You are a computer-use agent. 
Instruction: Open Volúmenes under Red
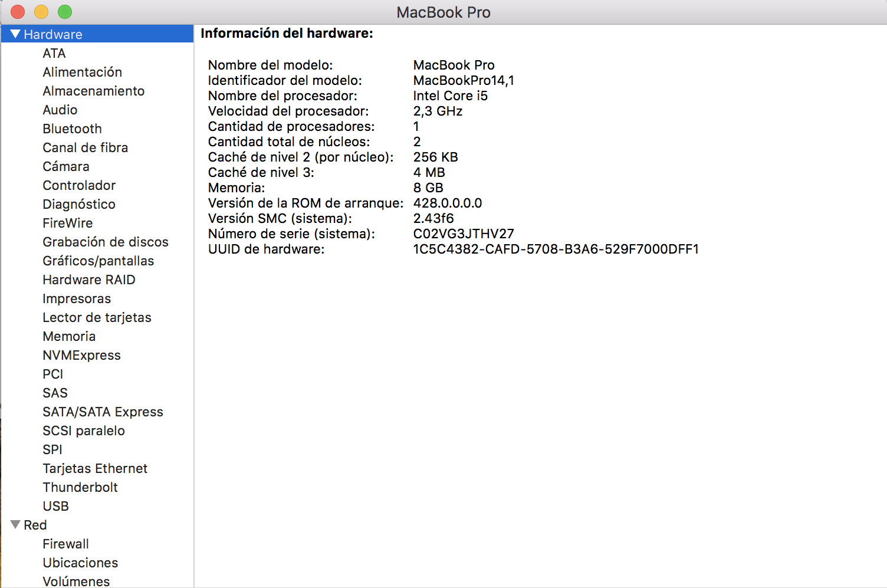[x=76, y=581]
